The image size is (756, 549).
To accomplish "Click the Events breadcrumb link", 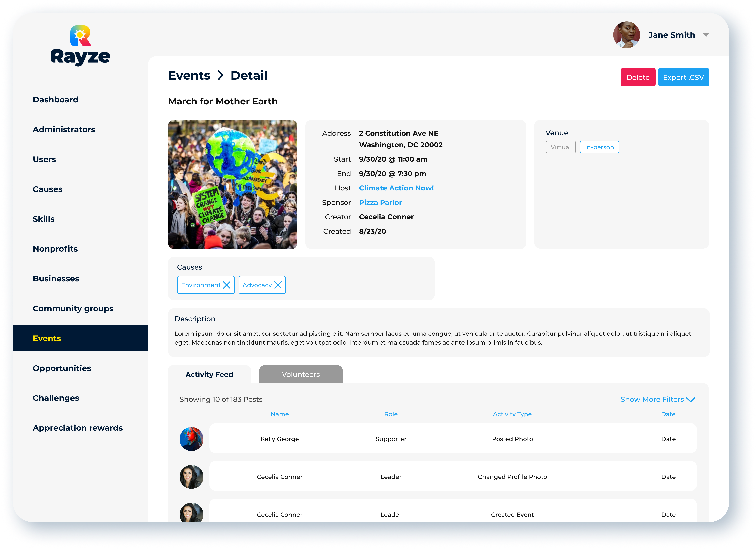I will [x=189, y=76].
